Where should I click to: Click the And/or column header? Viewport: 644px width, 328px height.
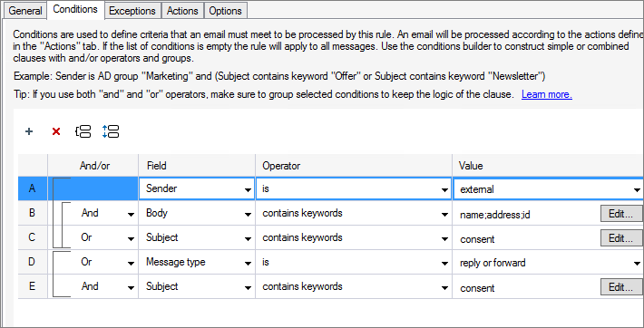[x=93, y=166]
